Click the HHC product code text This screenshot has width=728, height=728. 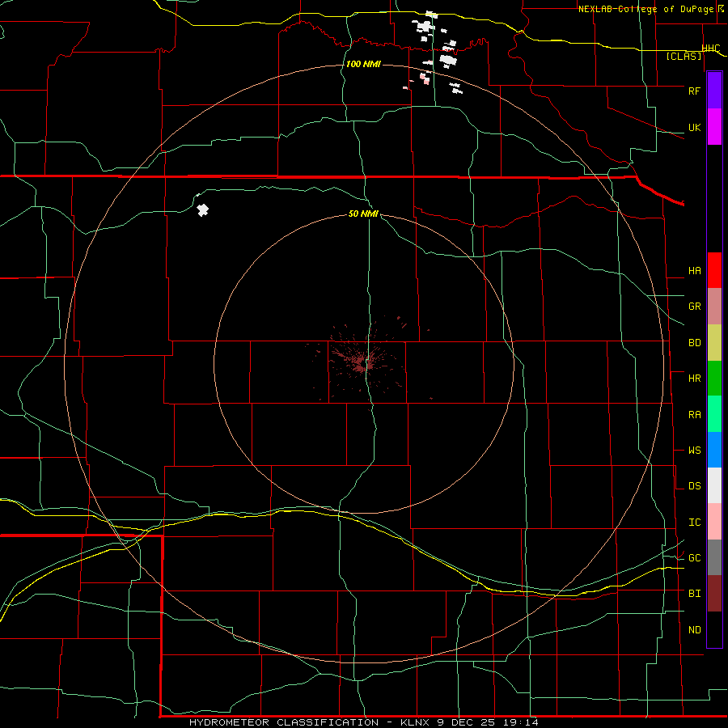[711, 49]
